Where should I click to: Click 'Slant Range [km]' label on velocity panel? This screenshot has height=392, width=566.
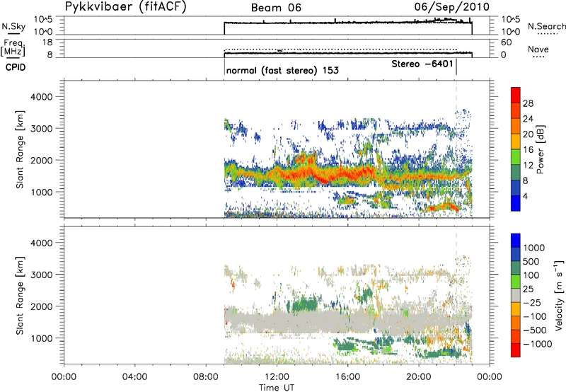click(20, 296)
